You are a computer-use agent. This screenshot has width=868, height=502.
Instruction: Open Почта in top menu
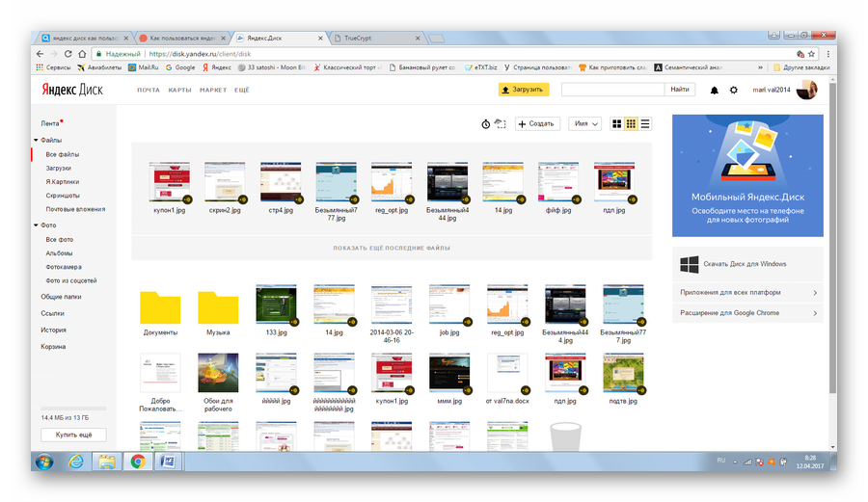pyautogui.click(x=148, y=90)
